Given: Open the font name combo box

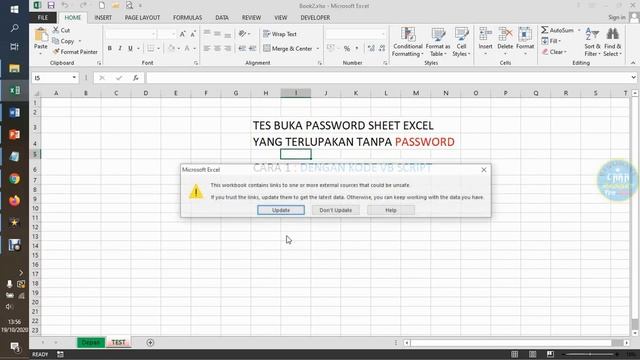Looking at the screenshot, I should [x=131, y=34].
